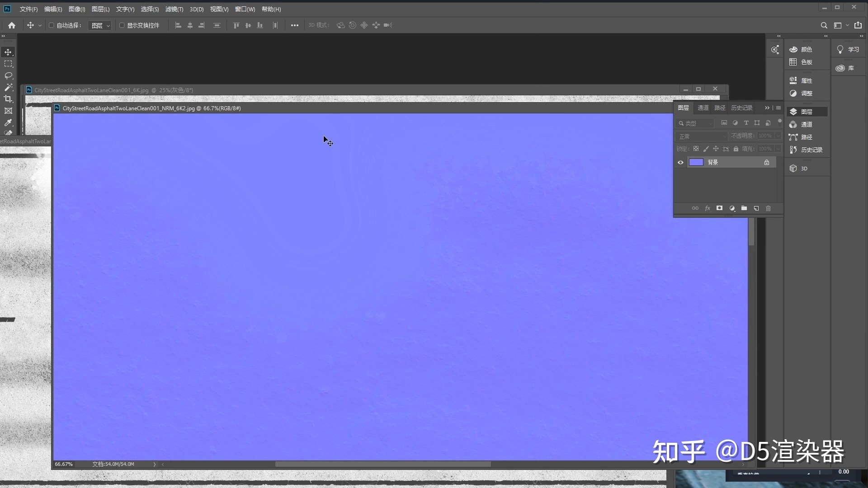868x488 pixels.
Task: Click the delete layer trash icon
Action: 768,208
